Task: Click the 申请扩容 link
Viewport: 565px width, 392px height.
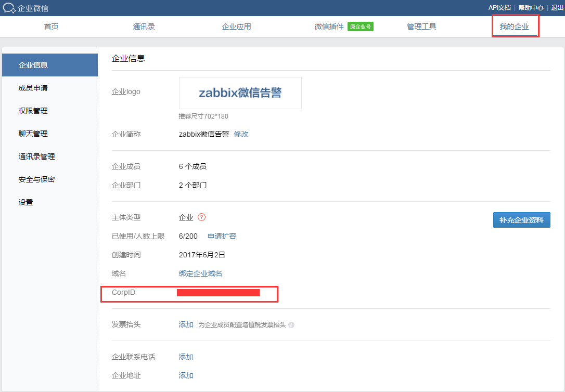Action: (222, 236)
